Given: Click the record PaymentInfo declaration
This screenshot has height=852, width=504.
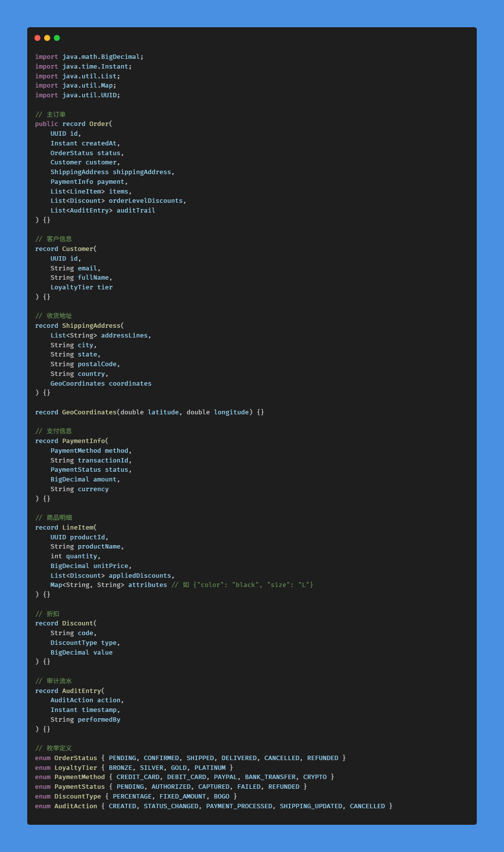Looking at the screenshot, I should click(x=71, y=441).
